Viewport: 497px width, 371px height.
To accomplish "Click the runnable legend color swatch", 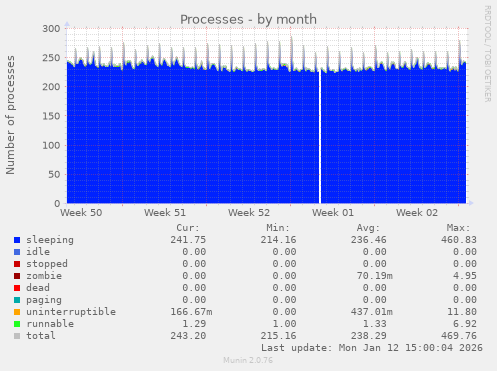I will tap(17, 324).
